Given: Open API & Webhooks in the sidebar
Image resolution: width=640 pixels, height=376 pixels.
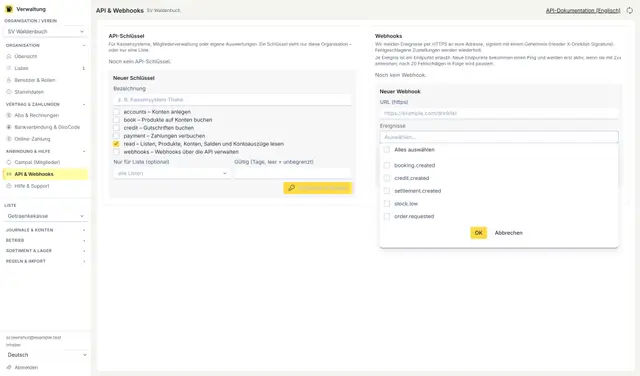Looking at the screenshot, I should pyautogui.click(x=45, y=174).
